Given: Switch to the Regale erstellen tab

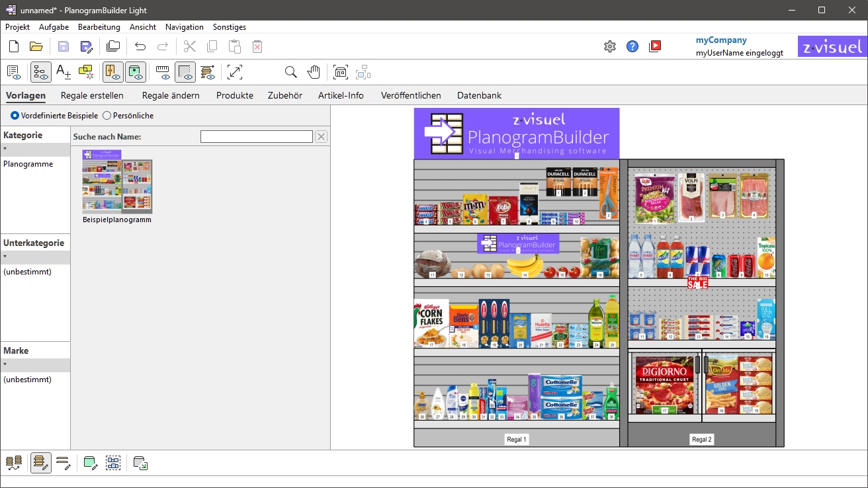Looking at the screenshot, I should click(92, 95).
